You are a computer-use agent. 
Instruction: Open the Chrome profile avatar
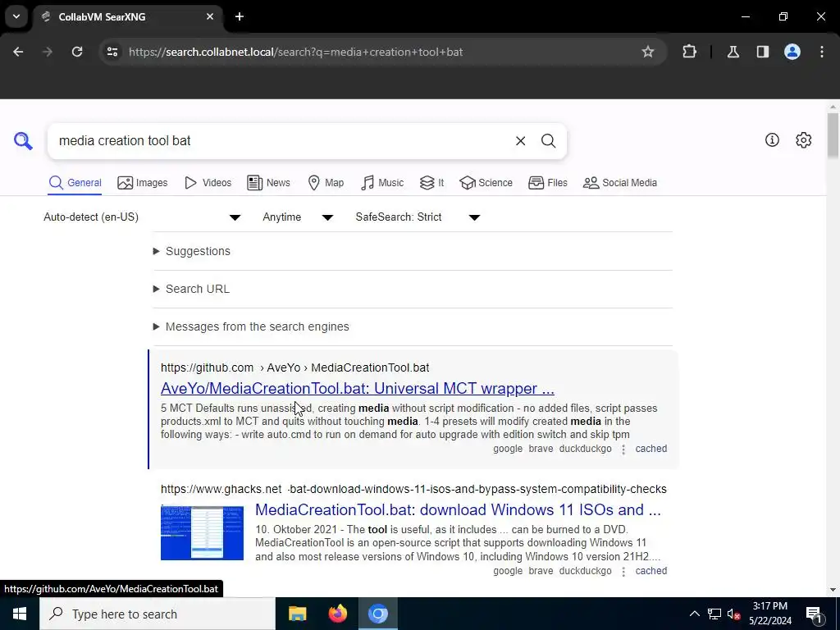(792, 52)
